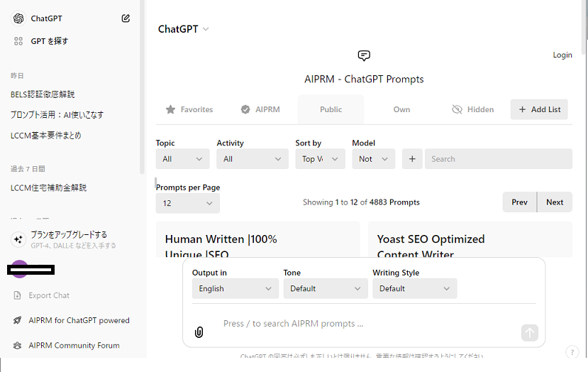Viewport: 588px width, 372px height.
Task: Switch to the Hidden tab
Action: 473,109
